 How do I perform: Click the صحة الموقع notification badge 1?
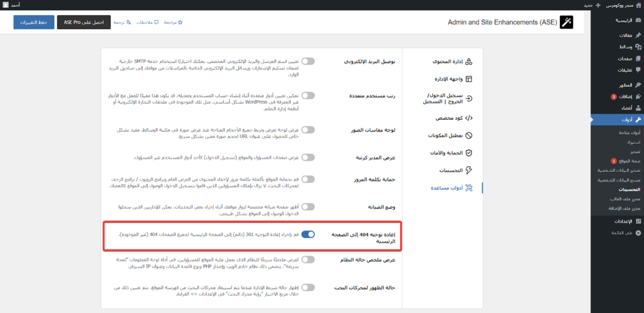click(614, 161)
